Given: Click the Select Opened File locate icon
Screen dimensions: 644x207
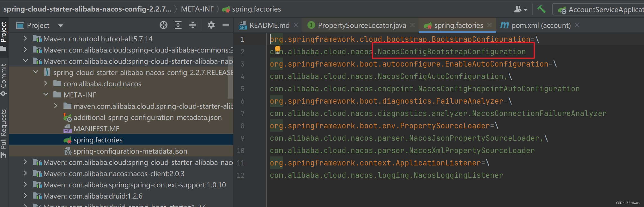Looking at the screenshot, I should pos(164,25).
